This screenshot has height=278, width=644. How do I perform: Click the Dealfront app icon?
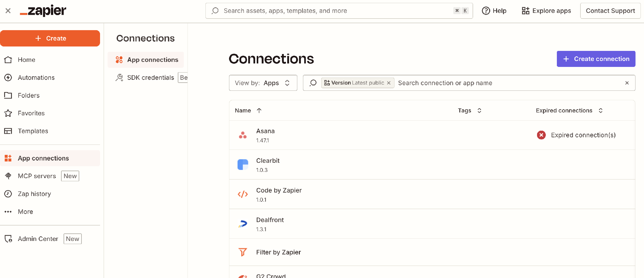pos(243,224)
